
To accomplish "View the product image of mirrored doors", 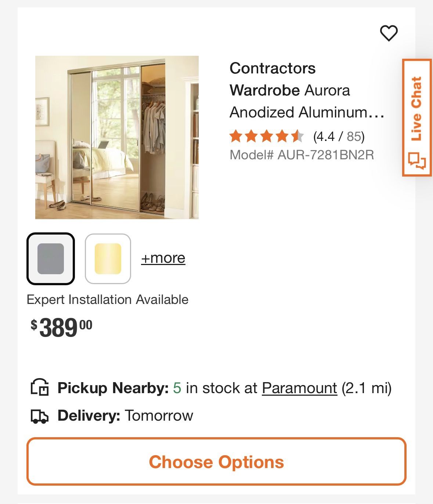I will [118, 137].
